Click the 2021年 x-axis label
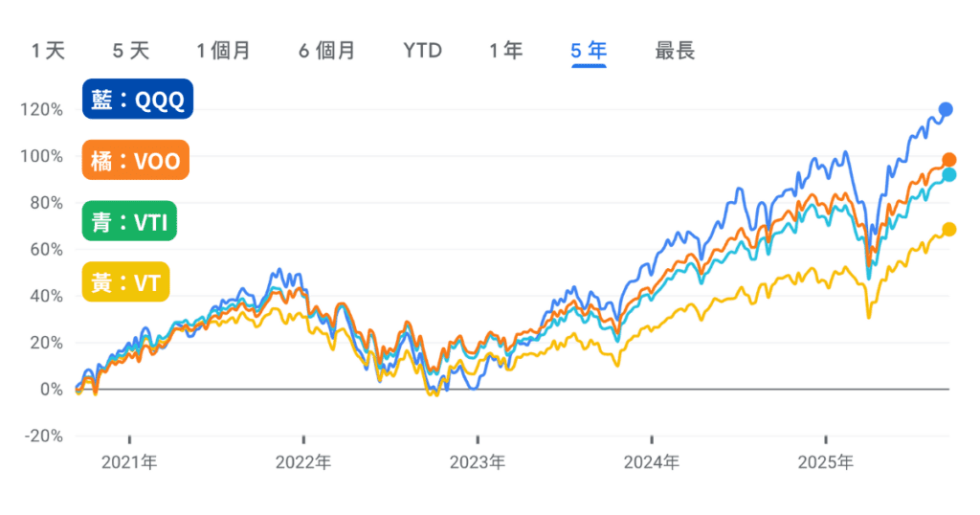The height and width of the screenshot is (515, 980). tap(128, 463)
